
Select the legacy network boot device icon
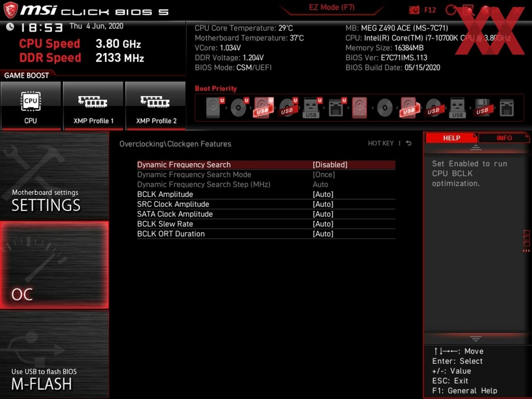coord(507,108)
